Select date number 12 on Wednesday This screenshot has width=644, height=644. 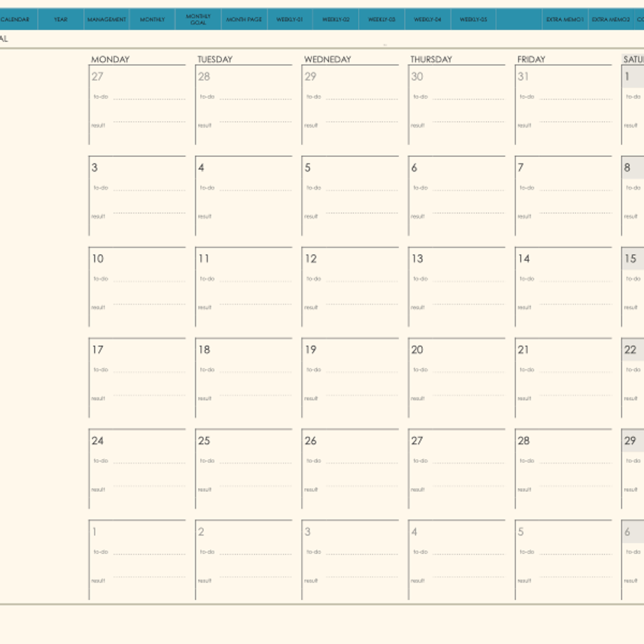[311, 259]
